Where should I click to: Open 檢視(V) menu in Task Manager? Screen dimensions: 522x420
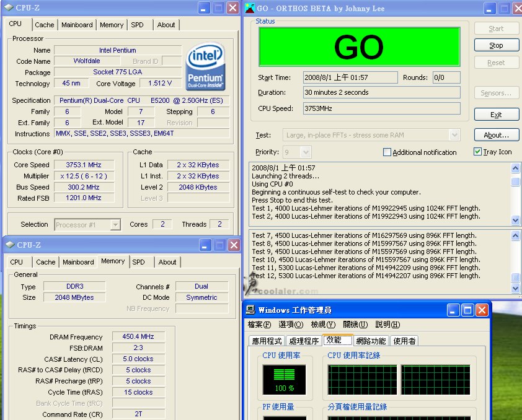(323, 324)
